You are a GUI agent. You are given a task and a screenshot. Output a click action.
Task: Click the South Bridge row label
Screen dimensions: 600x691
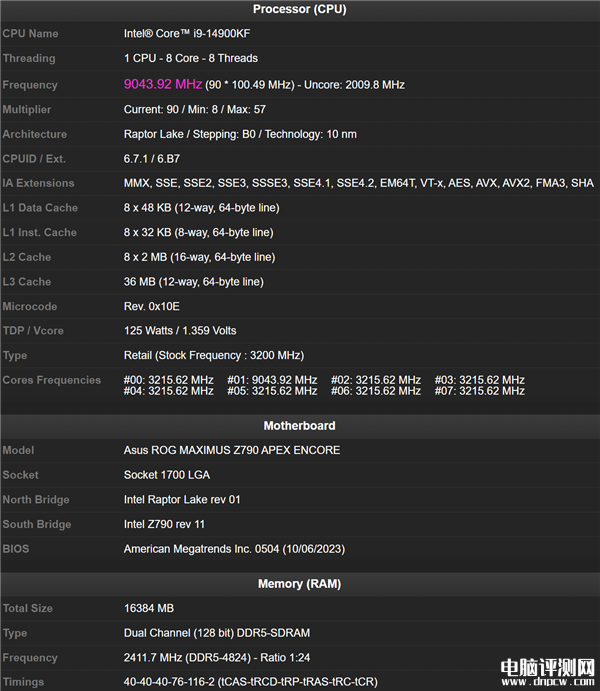point(37,524)
